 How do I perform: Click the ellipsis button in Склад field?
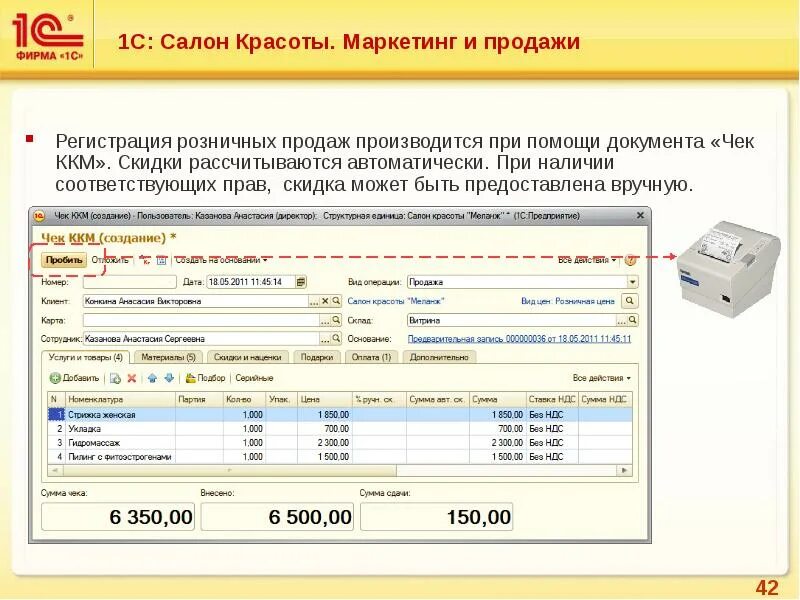point(621,321)
